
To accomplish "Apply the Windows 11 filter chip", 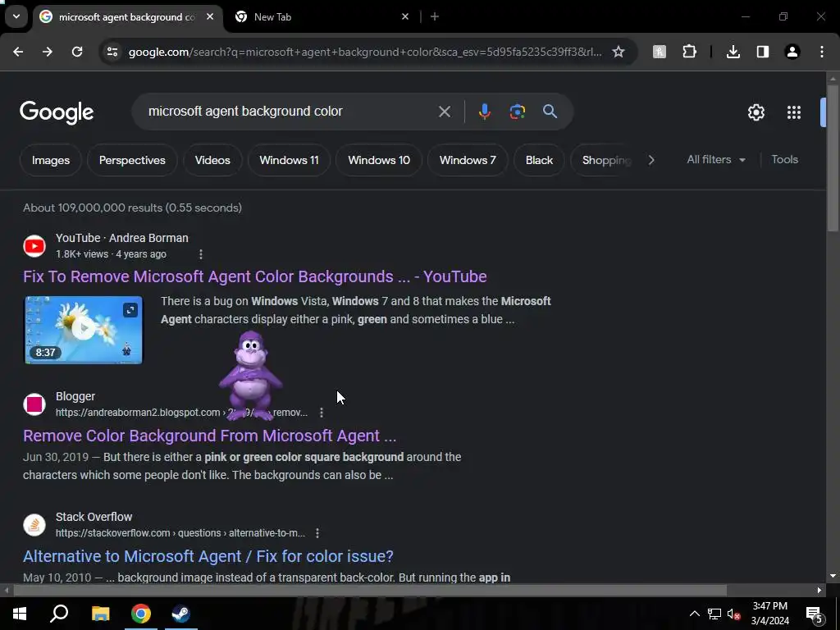I will (x=290, y=160).
